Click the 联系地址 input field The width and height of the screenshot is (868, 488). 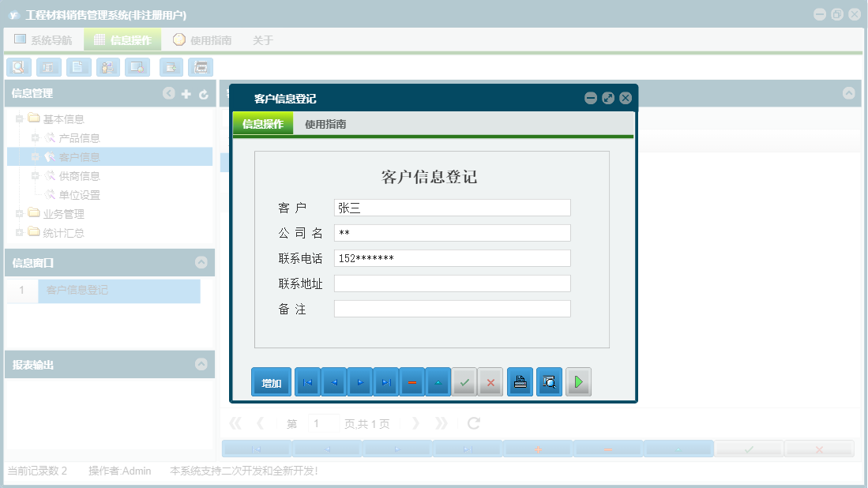[453, 283]
